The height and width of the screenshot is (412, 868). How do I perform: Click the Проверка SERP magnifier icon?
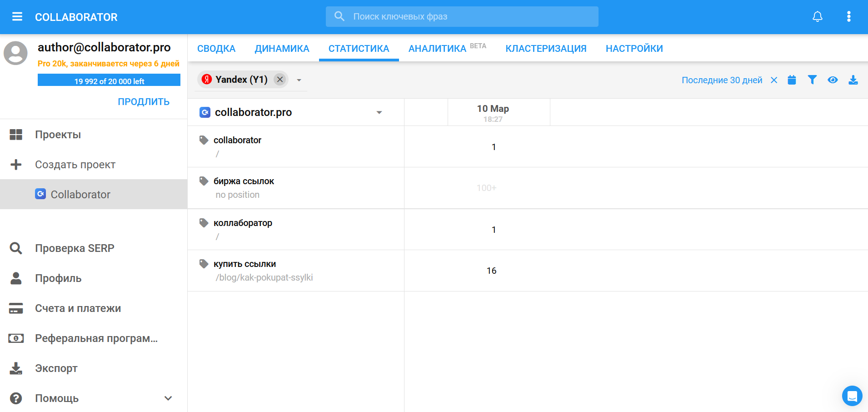(x=16, y=248)
